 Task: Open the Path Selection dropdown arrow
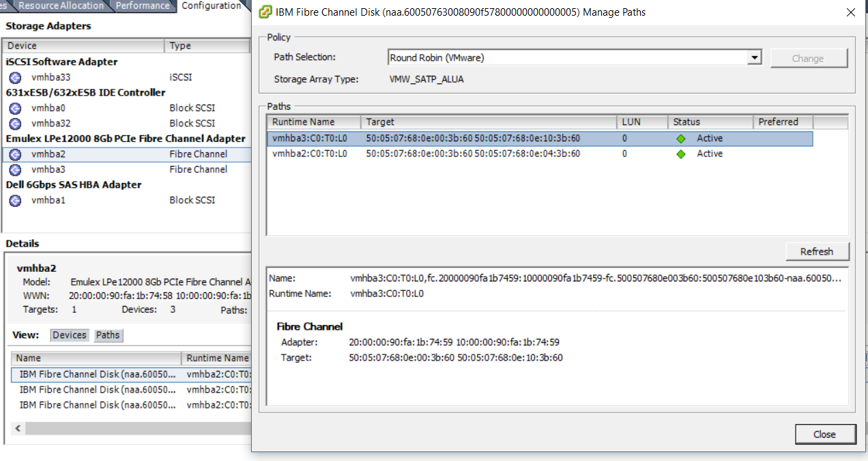click(754, 58)
